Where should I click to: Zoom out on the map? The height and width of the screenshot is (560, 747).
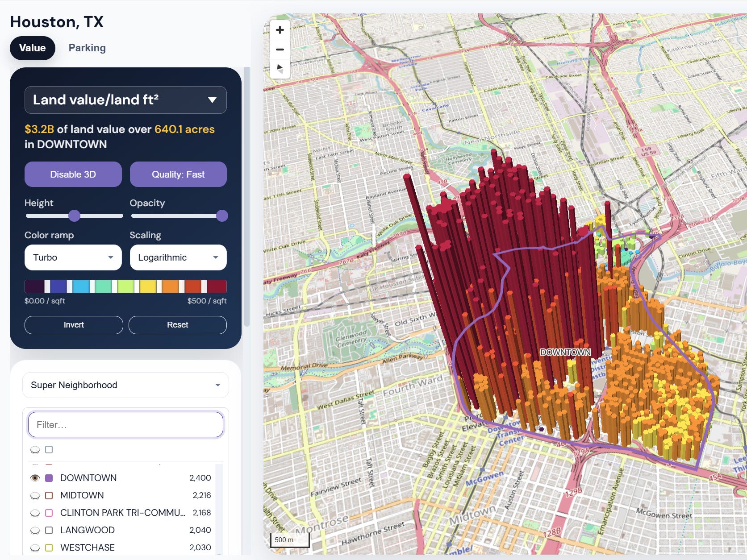[x=280, y=50]
